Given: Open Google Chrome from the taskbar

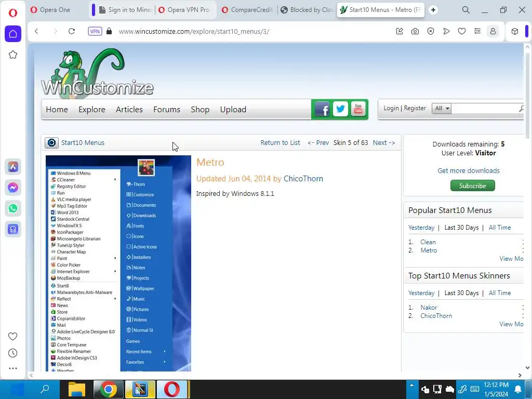Looking at the screenshot, I should [108, 389].
